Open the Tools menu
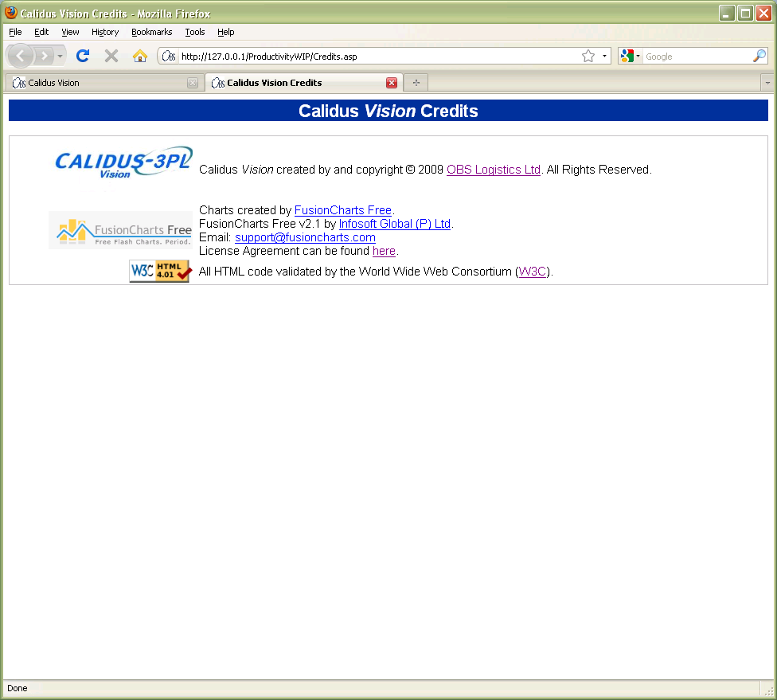777x700 pixels. pos(195,32)
